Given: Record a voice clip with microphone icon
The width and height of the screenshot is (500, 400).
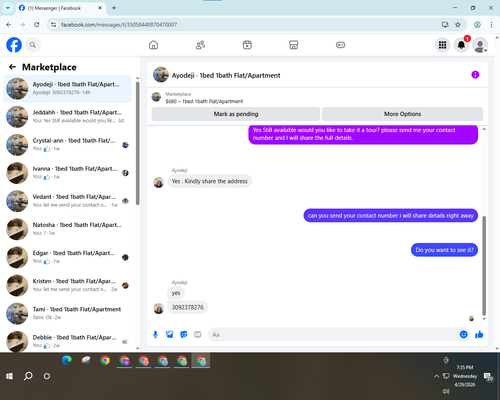Looking at the screenshot, I should coord(155,334).
